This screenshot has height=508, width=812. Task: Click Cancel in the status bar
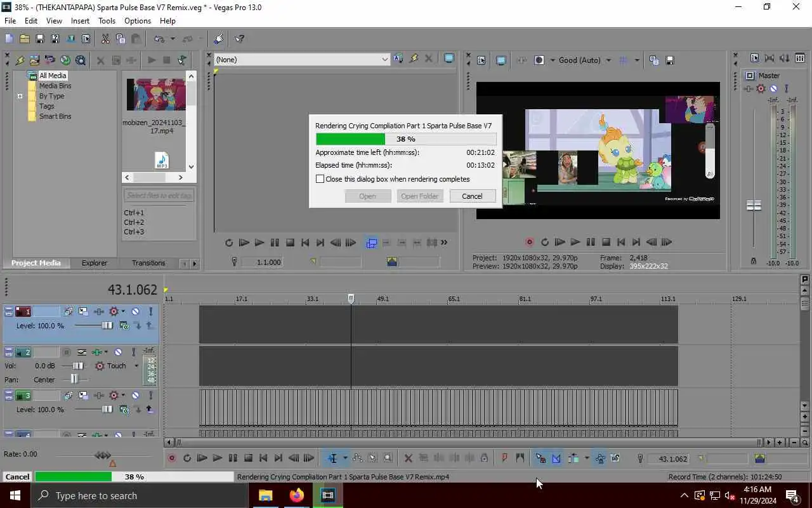pyautogui.click(x=17, y=477)
